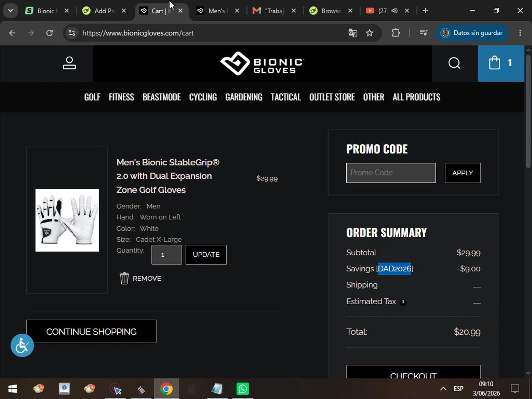Click the trash can Remove icon
The height and width of the screenshot is (399, 532).
tap(124, 278)
